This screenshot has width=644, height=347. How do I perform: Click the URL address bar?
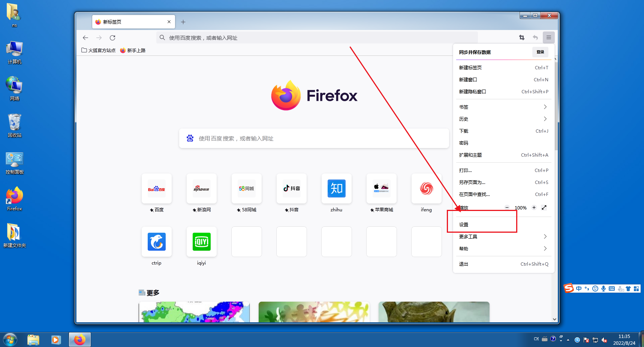click(x=317, y=38)
